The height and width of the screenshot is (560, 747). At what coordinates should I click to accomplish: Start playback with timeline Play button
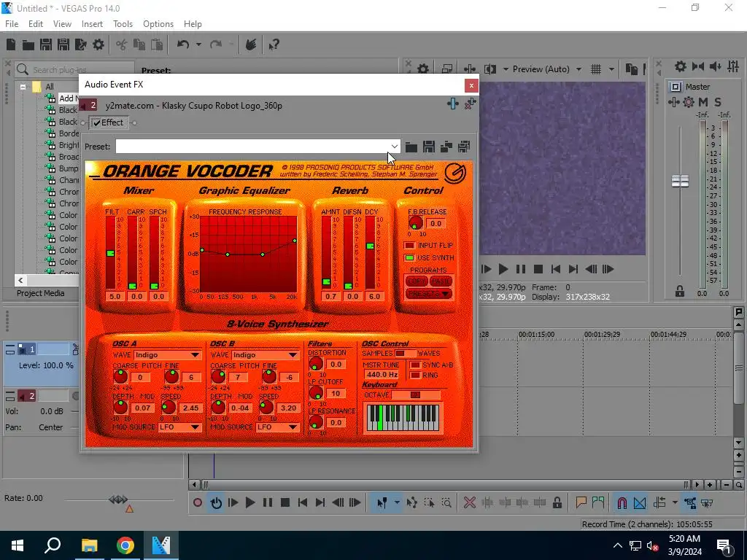pyautogui.click(x=249, y=502)
